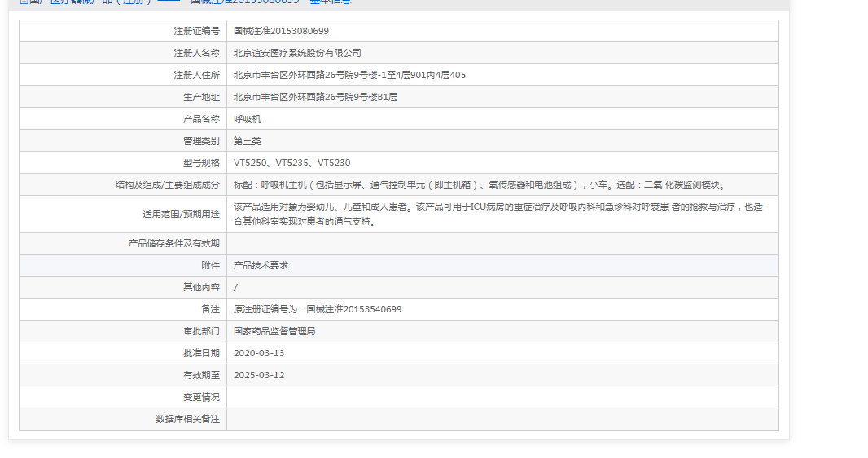Click the 备注 label

tap(210, 309)
